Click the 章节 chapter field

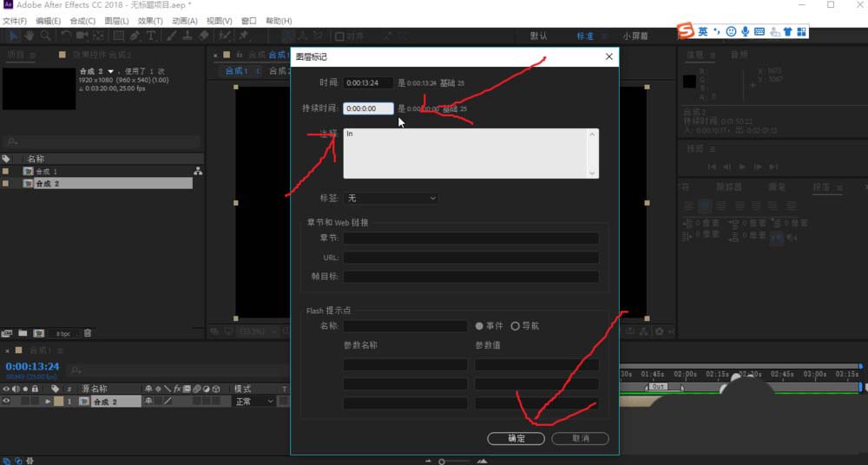471,238
